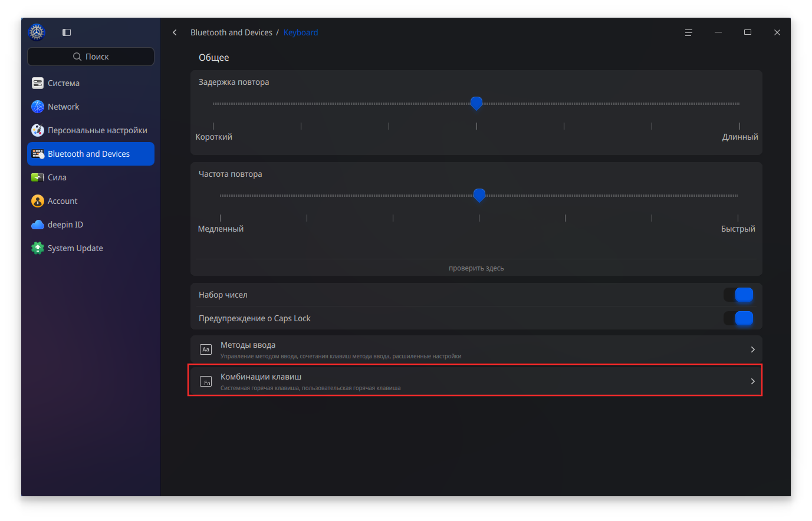This screenshot has width=812, height=521.
Task: Click the Bluetooth and Devices keyboard icon
Action: (38, 154)
